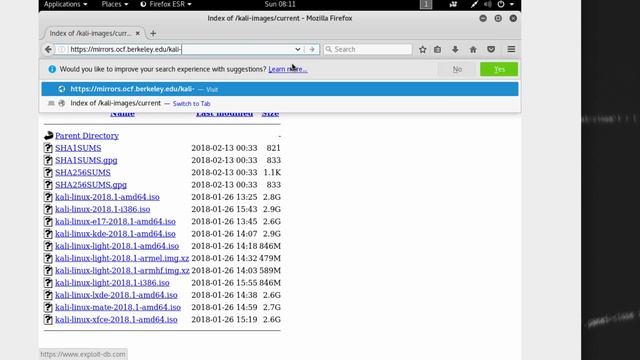The width and height of the screenshot is (640, 360).
Task: Download kali-linux-xfce-2018.1-amd64.iso
Action: (116, 319)
